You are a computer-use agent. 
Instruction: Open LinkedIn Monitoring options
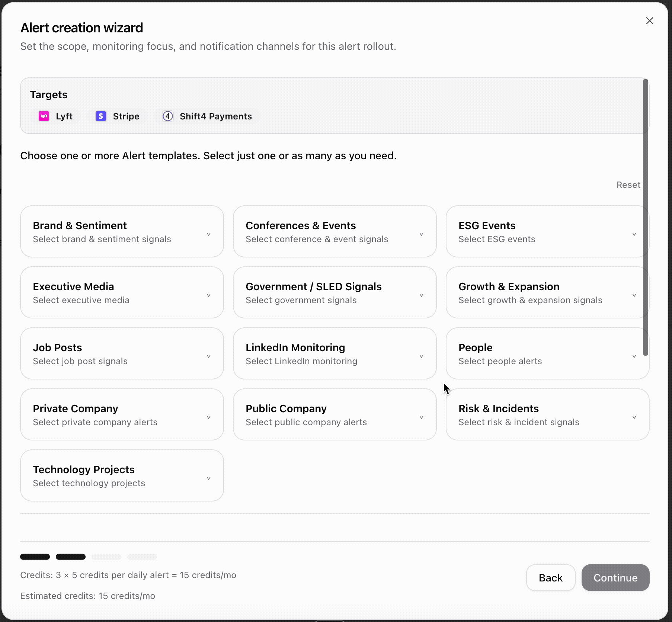pyautogui.click(x=421, y=356)
